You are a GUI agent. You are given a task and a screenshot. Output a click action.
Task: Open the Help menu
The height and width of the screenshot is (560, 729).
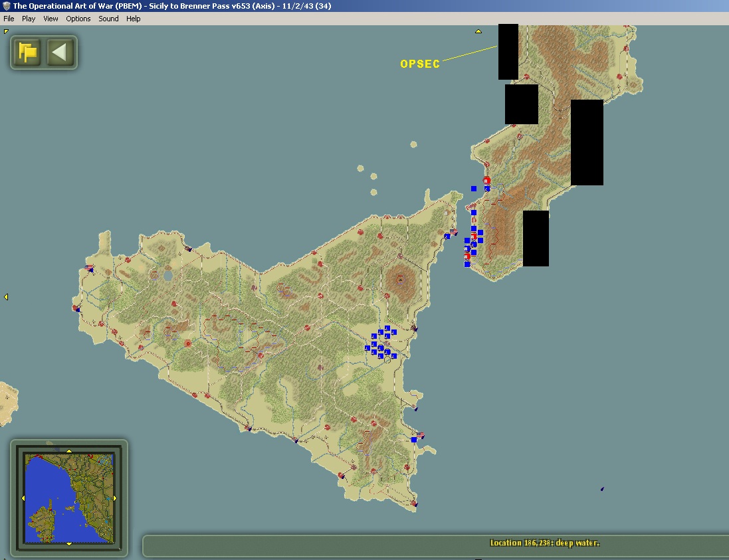coord(133,19)
